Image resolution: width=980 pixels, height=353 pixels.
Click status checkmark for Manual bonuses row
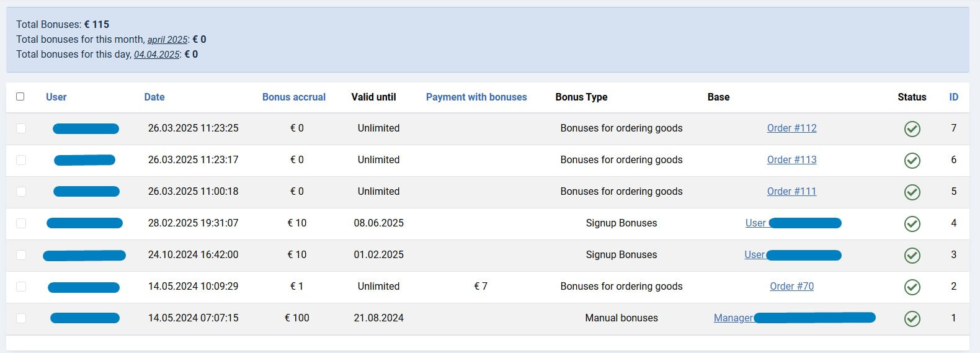[912, 319]
